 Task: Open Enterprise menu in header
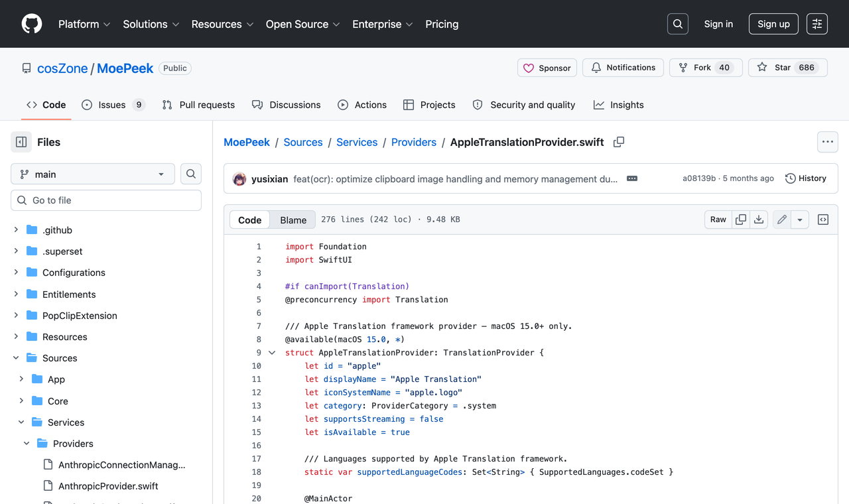point(383,24)
